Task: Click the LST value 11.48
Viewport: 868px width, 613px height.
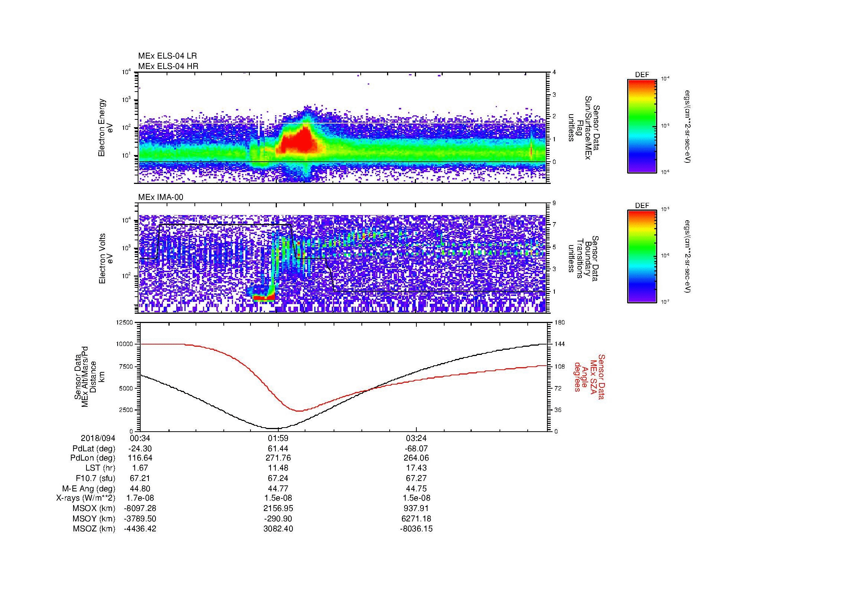Action: pyautogui.click(x=278, y=468)
